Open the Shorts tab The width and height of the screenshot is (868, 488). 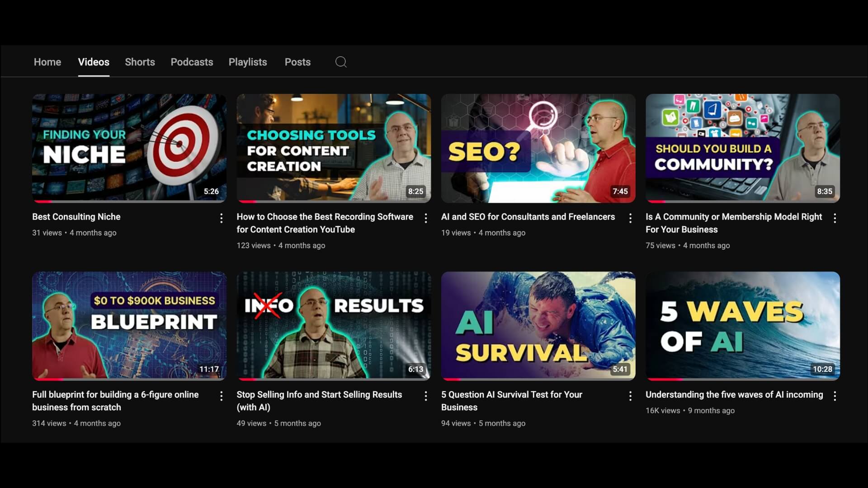[x=140, y=62]
